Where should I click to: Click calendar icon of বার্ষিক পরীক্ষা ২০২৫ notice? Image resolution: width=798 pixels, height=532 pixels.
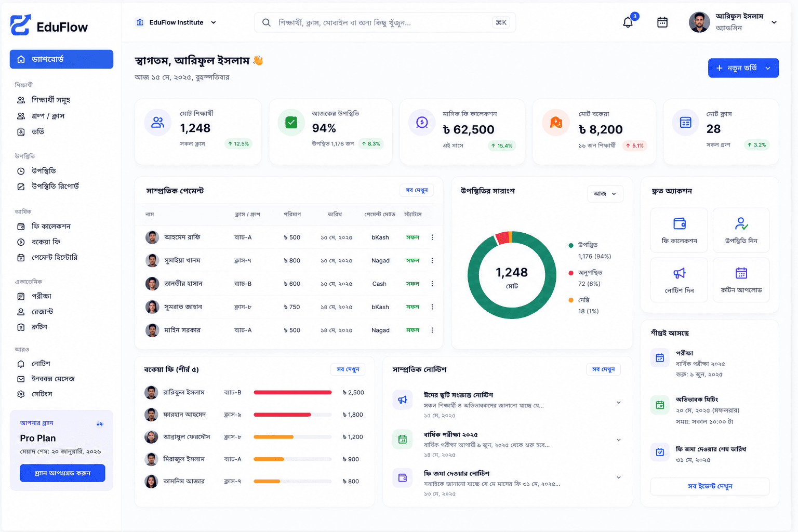click(x=403, y=440)
